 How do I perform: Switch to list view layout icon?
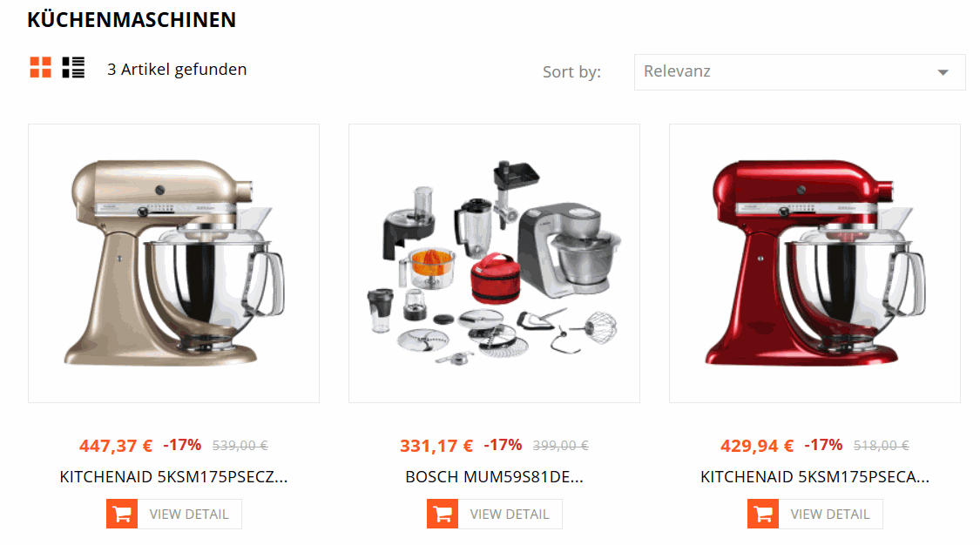tap(73, 67)
